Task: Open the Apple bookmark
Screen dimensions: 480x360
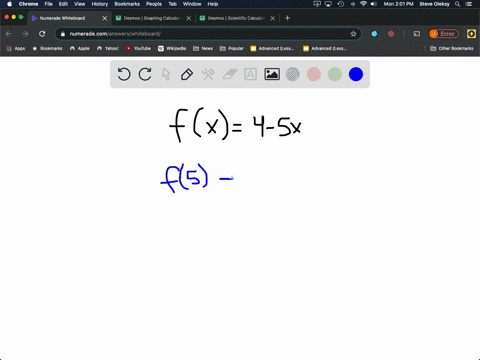Action: click(80, 48)
